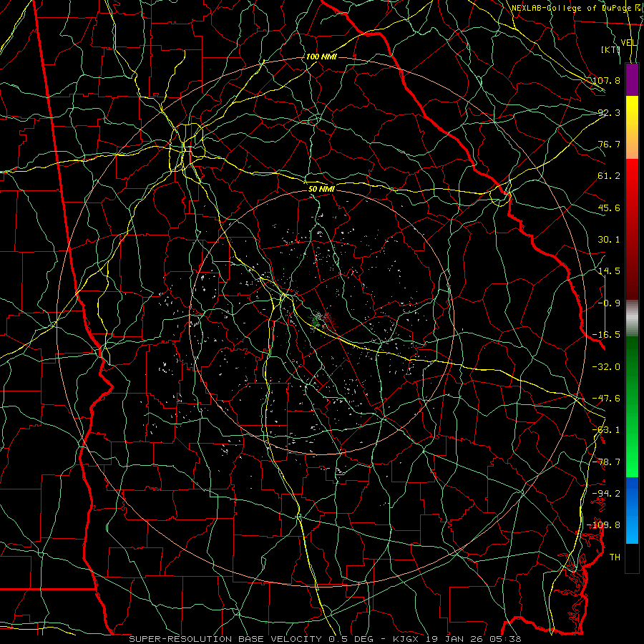644x644 pixels.
Task: Click the "100 NMI" range ring label
Action: 321,57
